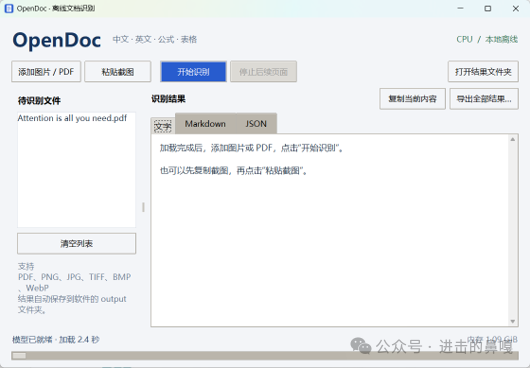Viewport: 530px width, 368px height.
Task: Switch to the 文字 tab
Action: pyautogui.click(x=163, y=126)
